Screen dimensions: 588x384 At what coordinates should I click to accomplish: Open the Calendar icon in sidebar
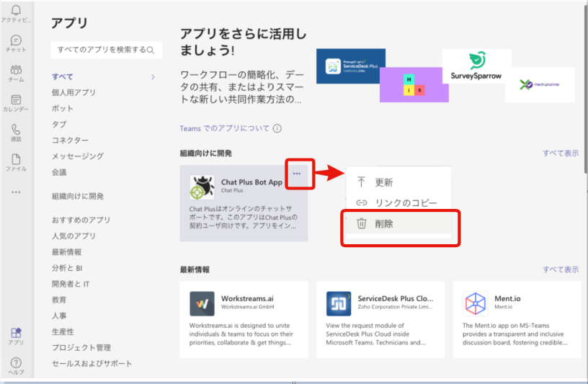(16, 101)
